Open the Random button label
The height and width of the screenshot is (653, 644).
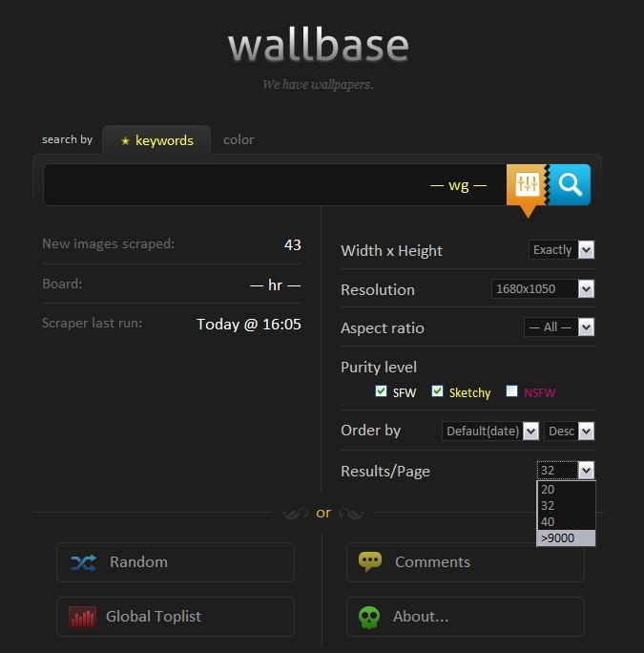138,562
